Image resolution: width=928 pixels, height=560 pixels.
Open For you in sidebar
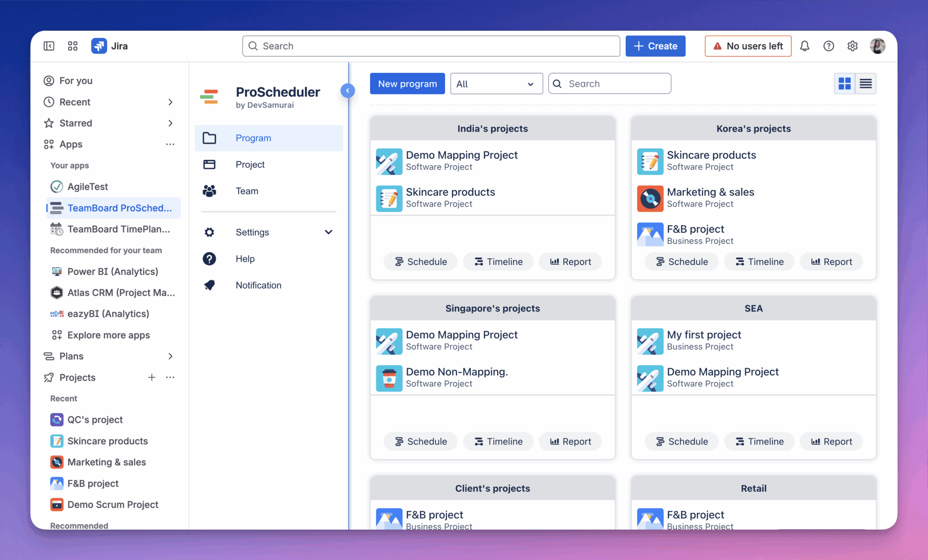point(110,81)
